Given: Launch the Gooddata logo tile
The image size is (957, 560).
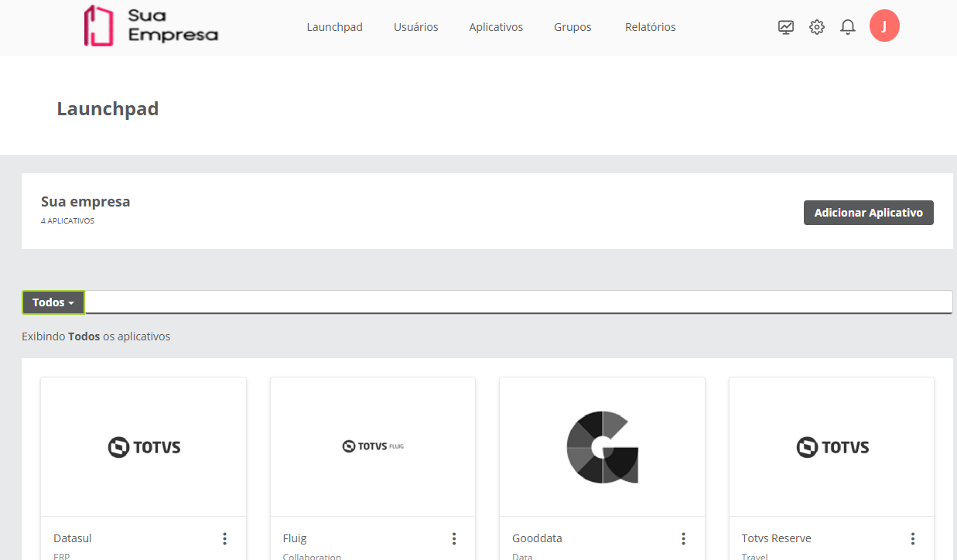Looking at the screenshot, I should click(602, 447).
